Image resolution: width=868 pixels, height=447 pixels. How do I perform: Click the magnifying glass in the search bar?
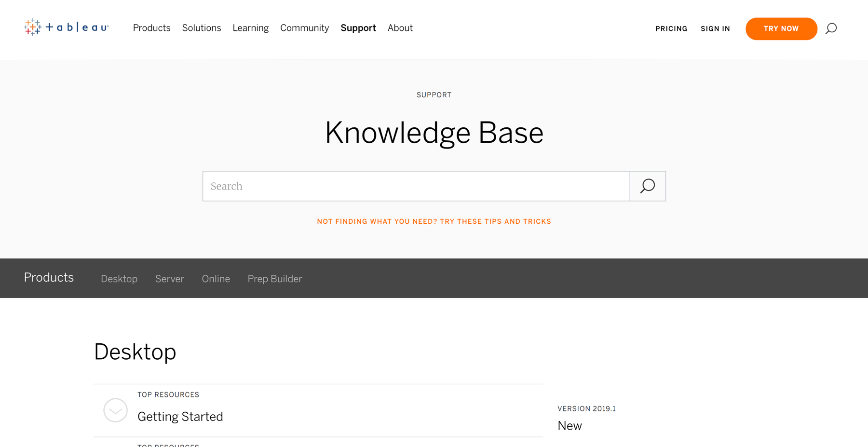coord(647,186)
